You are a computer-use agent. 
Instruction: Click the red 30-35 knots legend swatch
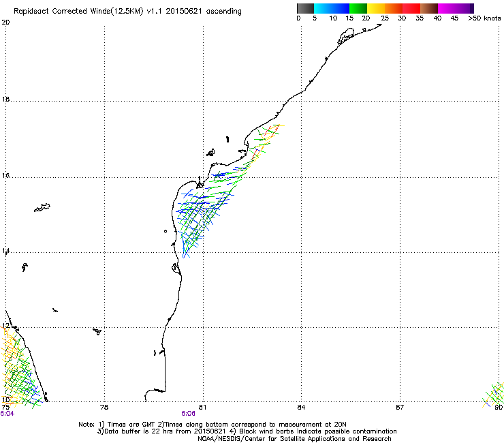click(411, 8)
